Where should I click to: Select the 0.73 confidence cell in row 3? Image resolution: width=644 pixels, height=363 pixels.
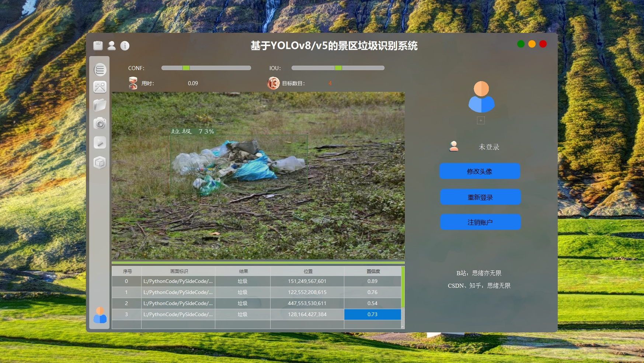point(372,314)
